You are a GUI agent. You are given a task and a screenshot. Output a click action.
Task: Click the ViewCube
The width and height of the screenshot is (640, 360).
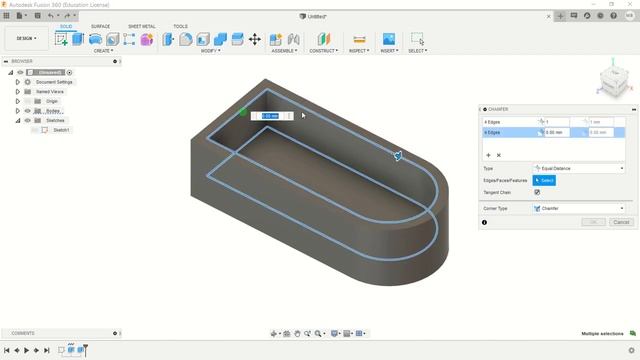[613, 82]
